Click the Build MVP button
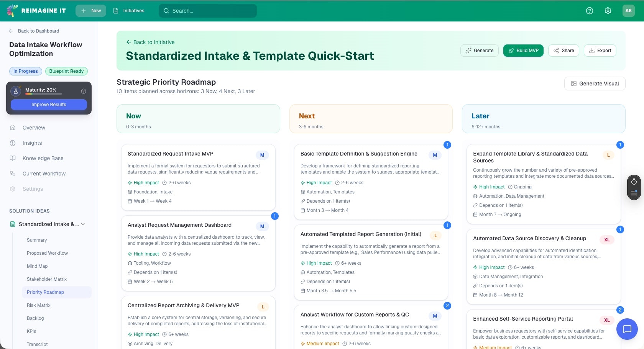The image size is (644, 349). coord(523,50)
